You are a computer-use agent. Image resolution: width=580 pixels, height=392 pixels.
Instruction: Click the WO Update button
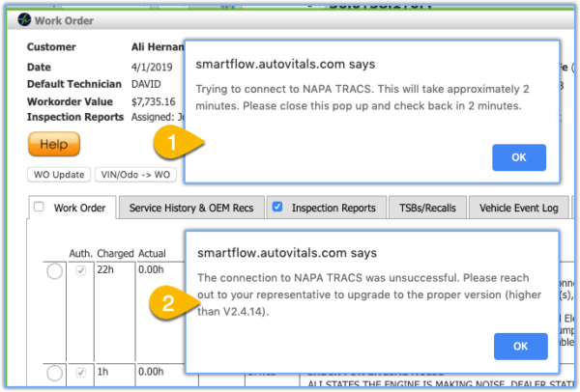tap(59, 175)
